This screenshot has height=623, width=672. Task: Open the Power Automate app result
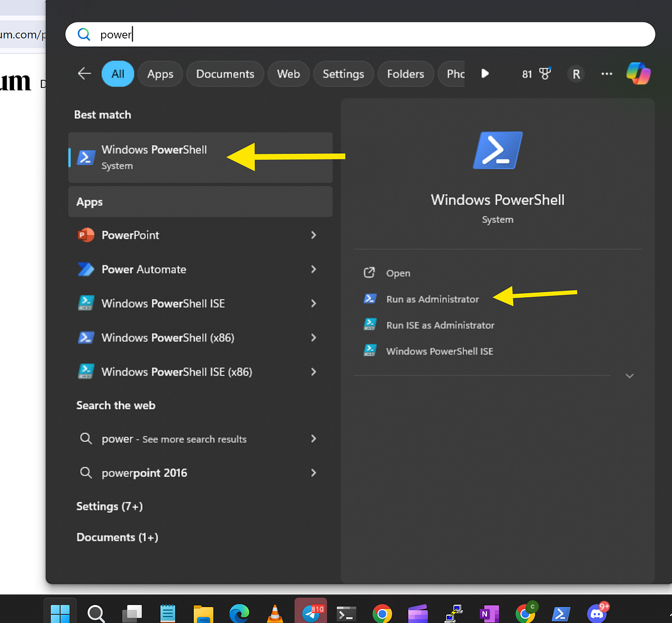[x=200, y=270]
